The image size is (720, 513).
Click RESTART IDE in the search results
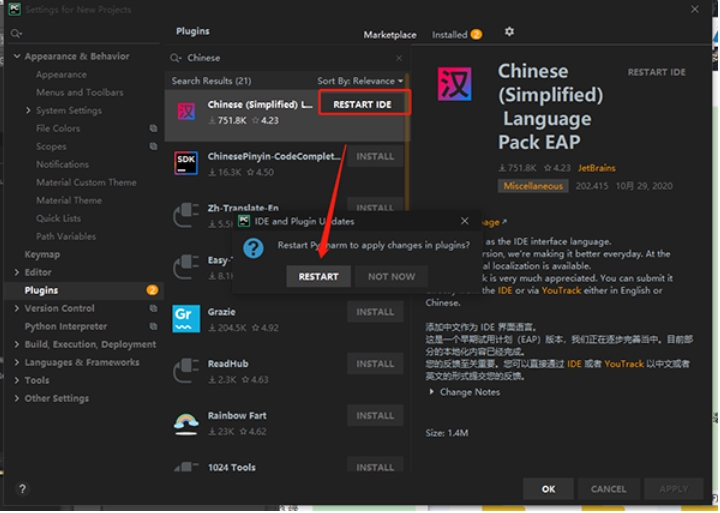[x=363, y=105]
